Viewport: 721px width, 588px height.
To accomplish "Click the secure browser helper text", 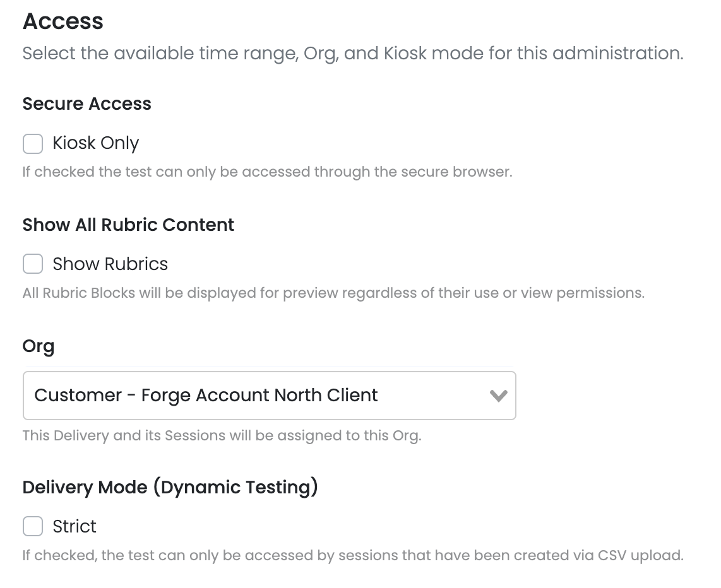I will pyautogui.click(x=267, y=172).
